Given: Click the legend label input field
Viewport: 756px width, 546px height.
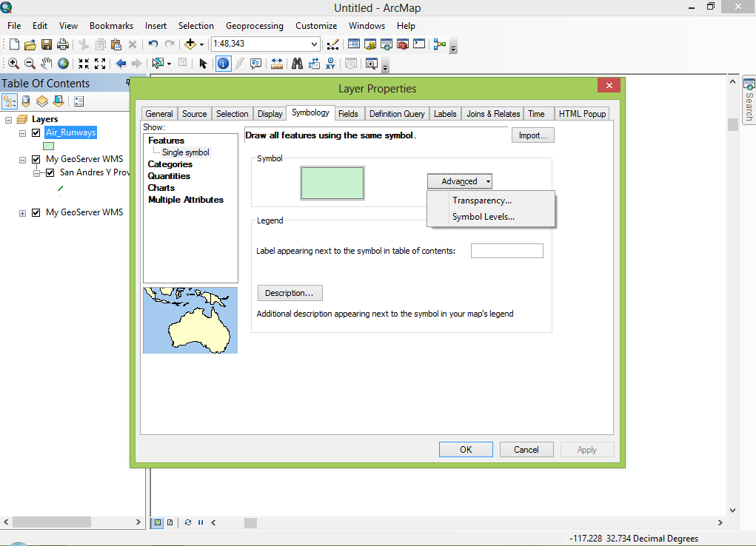Looking at the screenshot, I should [x=506, y=251].
